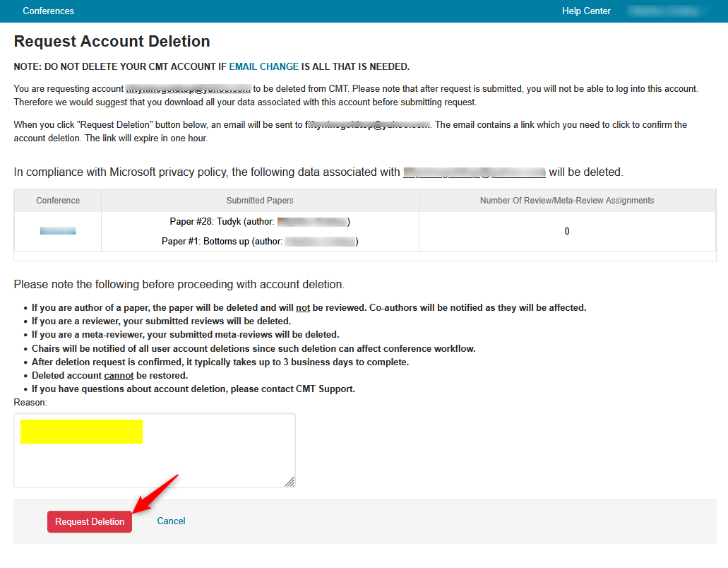This screenshot has width=728, height=568.
Task: Select Number Of Review/Meta-Review Assignments header
Action: (x=567, y=200)
